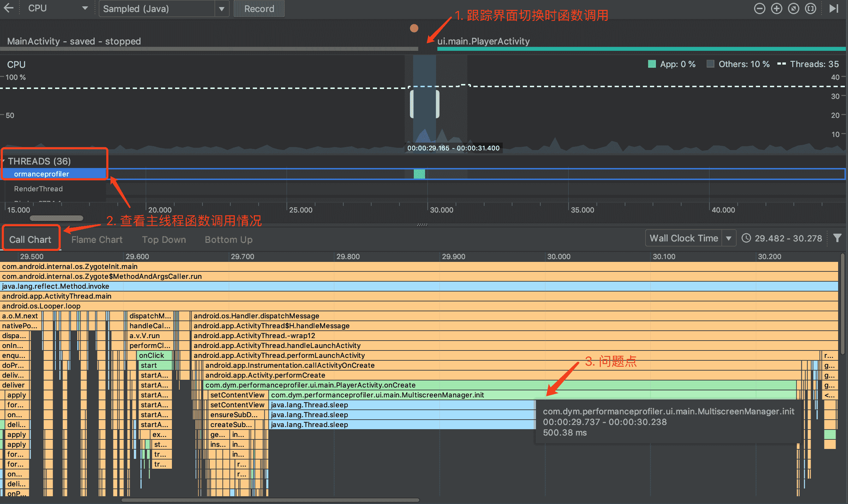Click the back arrow icon
Image resolution: width=848 pixels, height=504 pixels.
8,8
